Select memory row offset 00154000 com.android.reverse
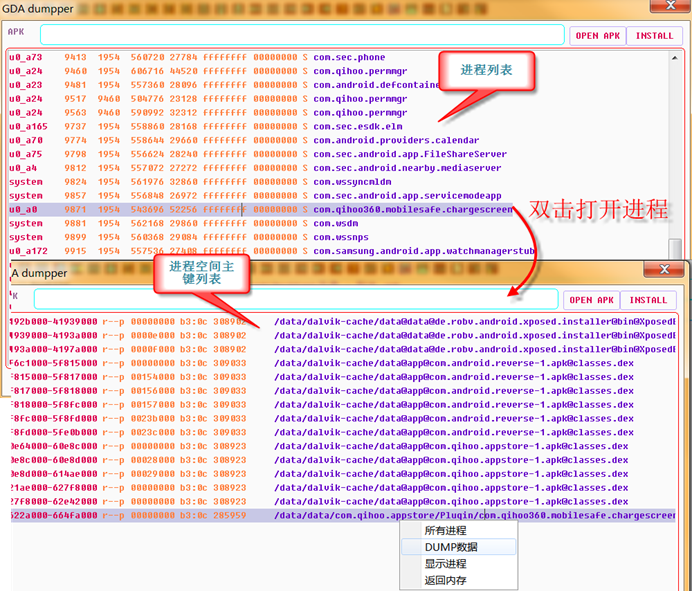Image resolution: width=692 pixels, height=591 pixels. [x=343, y=377]
